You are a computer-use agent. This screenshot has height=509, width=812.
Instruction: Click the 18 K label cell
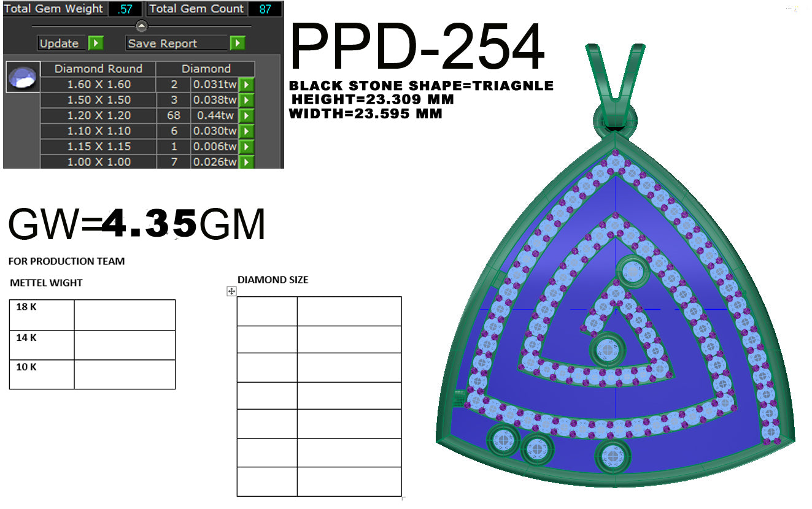pos(42,315)
